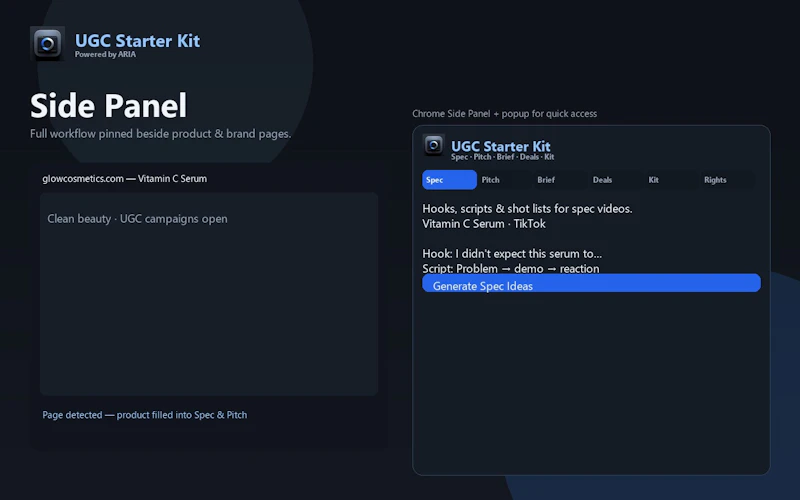Image resolution: width=800 pixels, height=500 pixels.
Task: Click 'Hooks, scripts & shot lists for spec videos.'
Action: pos(527,209)
